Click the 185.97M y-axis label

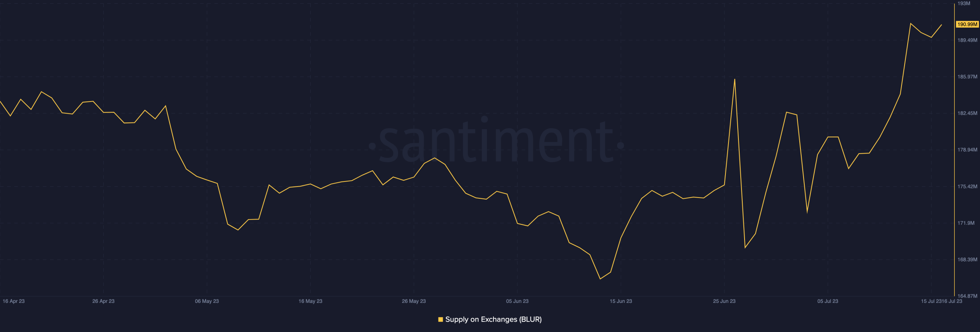click(967, 77)
